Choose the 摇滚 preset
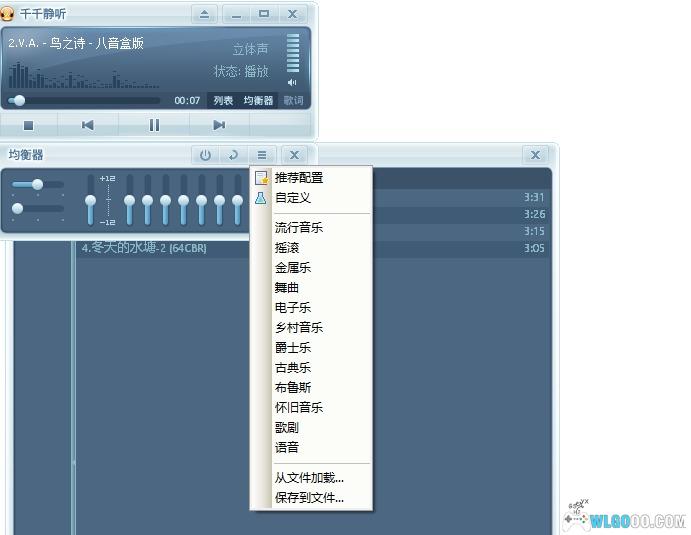Image resolution: width=691 pixels, height=535 pixels. [x=311, y=248]
